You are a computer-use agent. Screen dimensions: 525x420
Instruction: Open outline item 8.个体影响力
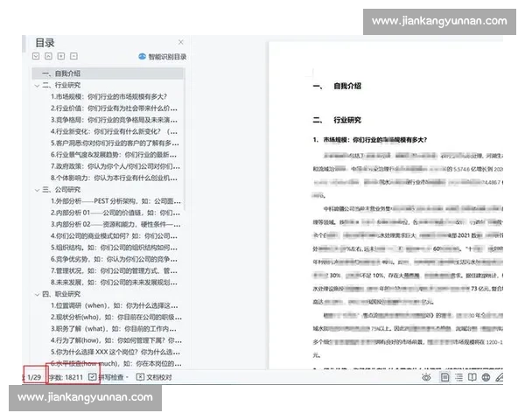coord(114,178)
